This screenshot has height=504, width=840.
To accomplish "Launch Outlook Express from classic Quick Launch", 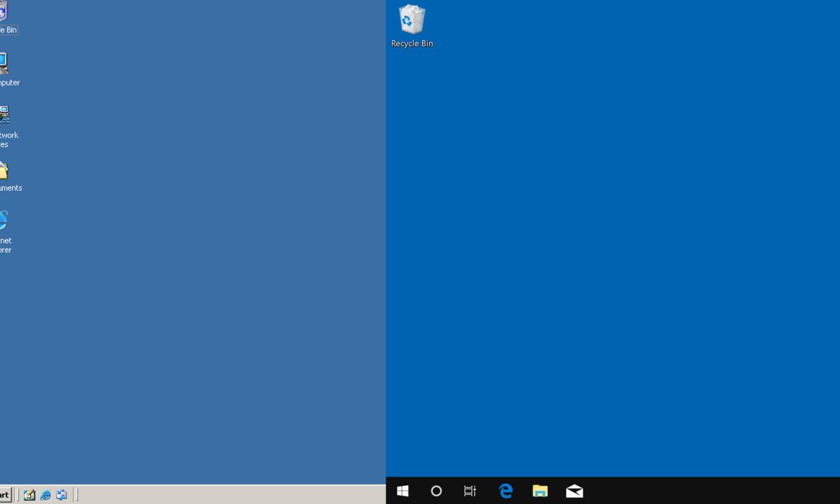I will coord(62,495).
